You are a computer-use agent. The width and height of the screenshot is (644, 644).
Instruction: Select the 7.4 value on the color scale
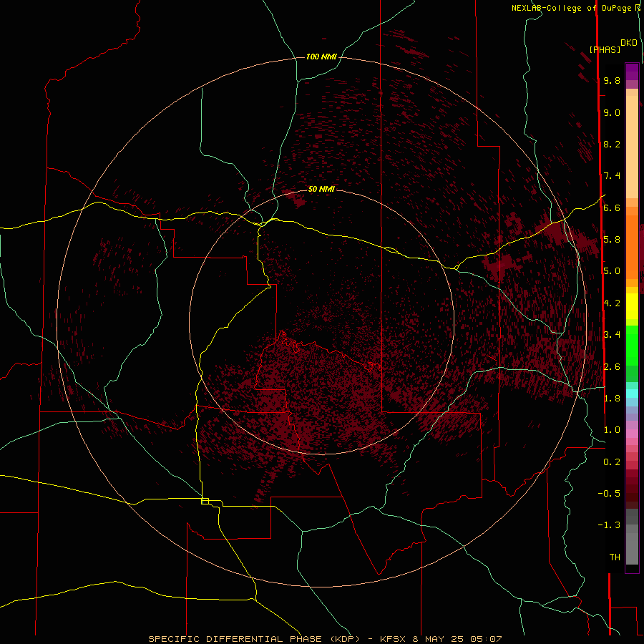[x=612, y=176]
